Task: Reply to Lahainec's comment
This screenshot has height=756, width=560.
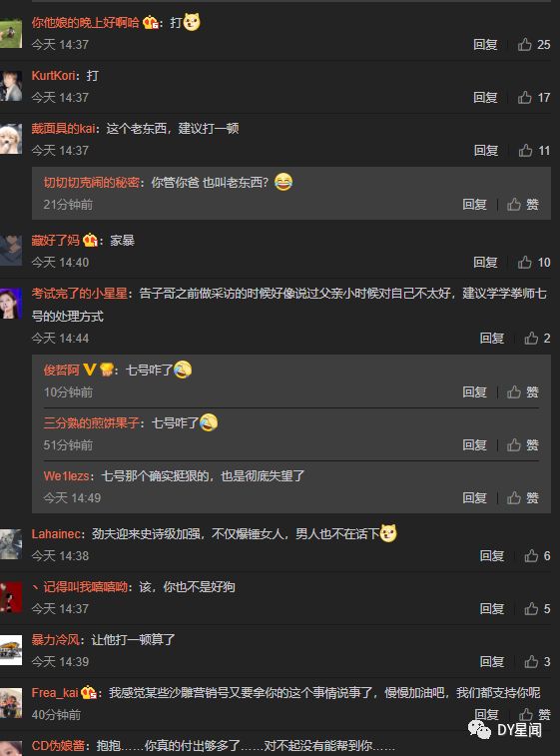Action: tap(492, 556)
